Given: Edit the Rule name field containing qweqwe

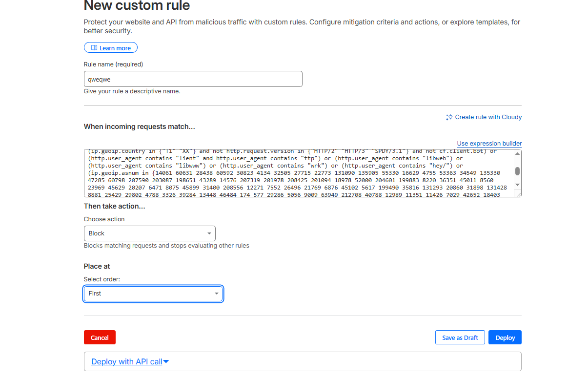Looking at the screenshot, I should coord(193,79).
